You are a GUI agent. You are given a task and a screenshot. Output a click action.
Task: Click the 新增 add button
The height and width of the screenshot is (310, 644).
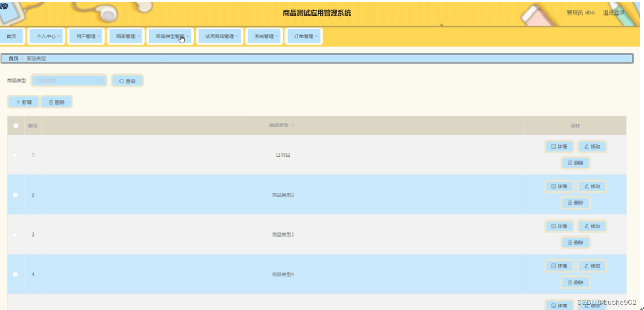pyautogui.click(x=23, y=102)
